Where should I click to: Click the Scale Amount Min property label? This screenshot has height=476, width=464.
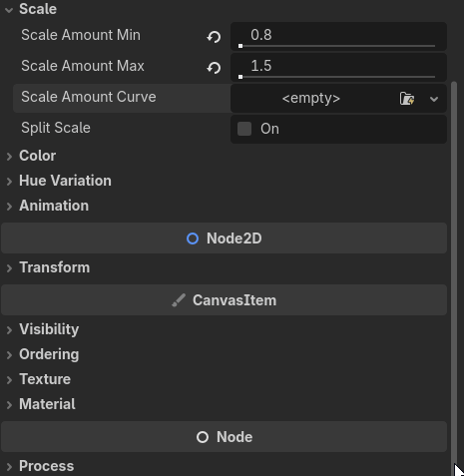[x=81, y=35]
